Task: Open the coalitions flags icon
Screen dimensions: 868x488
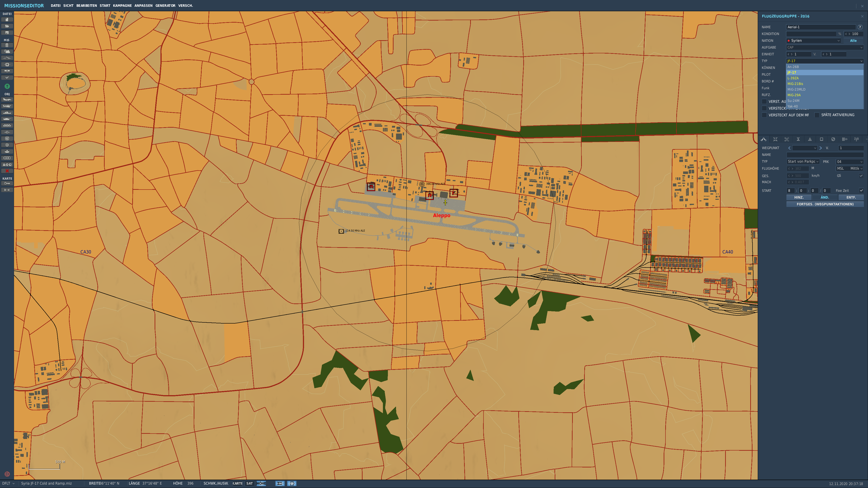Action: coord(7,71)
